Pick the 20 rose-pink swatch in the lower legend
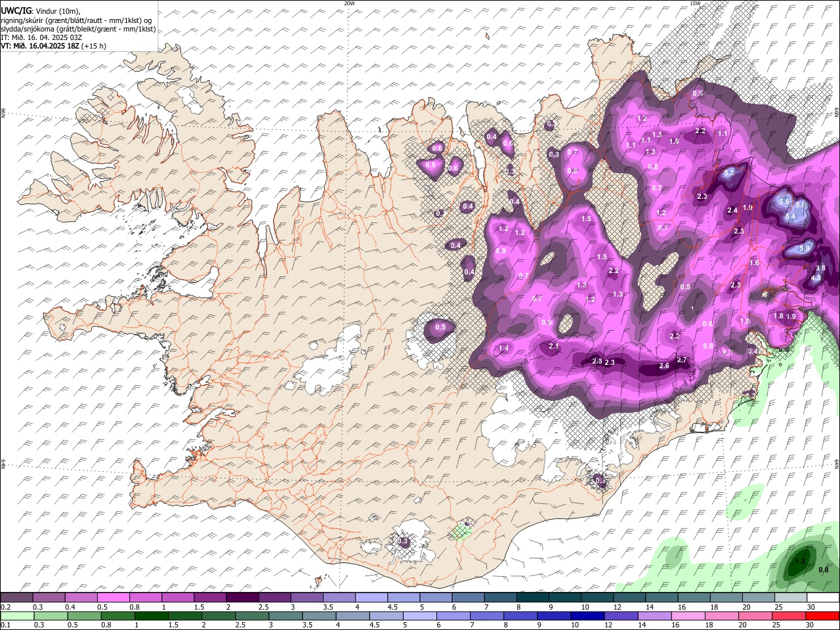This screenshot has width=840, height=630. (756, 616)
